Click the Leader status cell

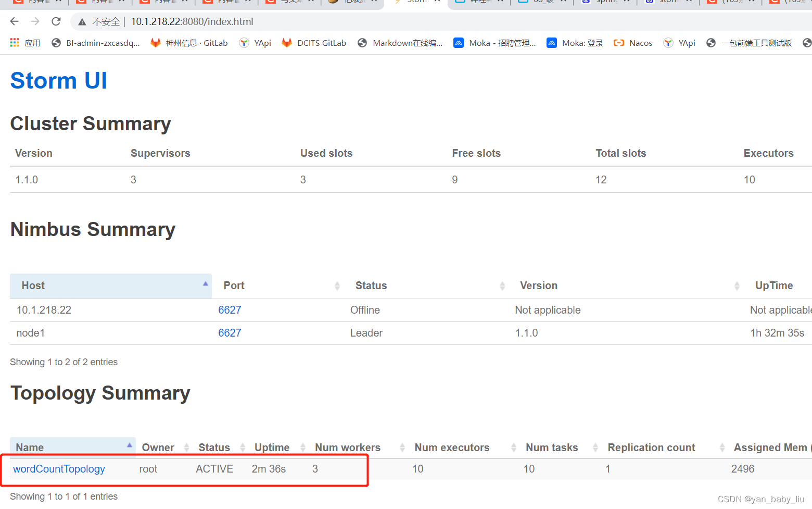click(366, 333)
